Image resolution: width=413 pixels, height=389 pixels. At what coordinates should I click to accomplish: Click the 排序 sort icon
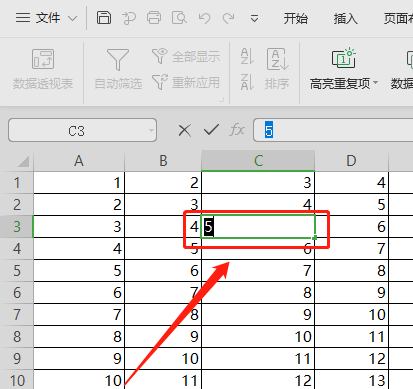pyautogui.click(x=277, y=69)
